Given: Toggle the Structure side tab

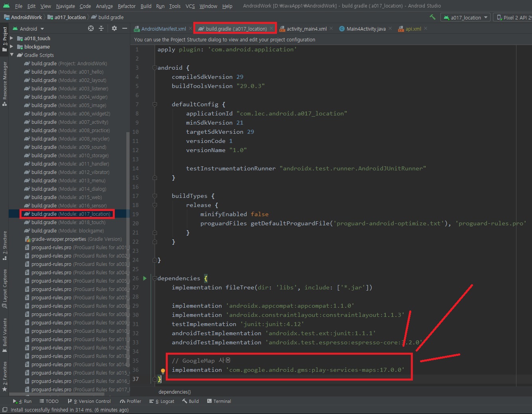Looking at the screenshot, I should [5, 245].
